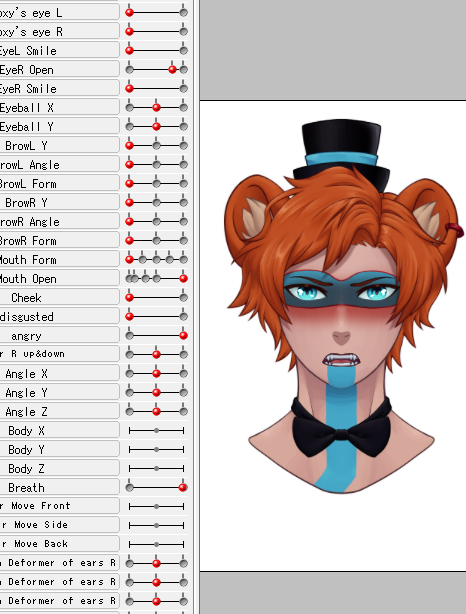Click the Body Z slider
466x614 pixels.
click(156, 468)
